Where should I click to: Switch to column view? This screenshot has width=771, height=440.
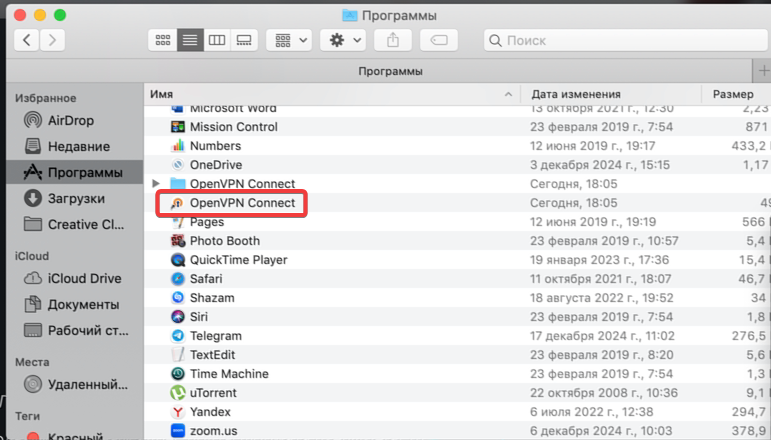[217, 40]
